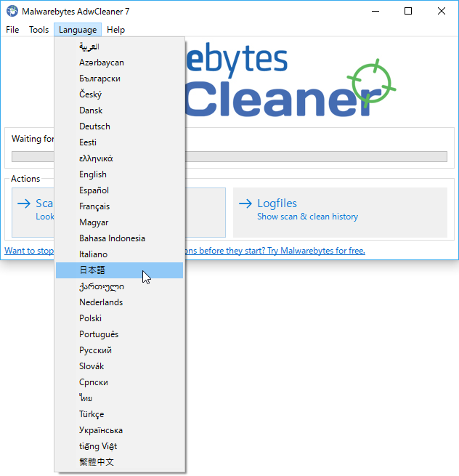Open the Help menu
The height and width of the screenshot is (476, 459).
pyautogui.click(x=116, y=30)
